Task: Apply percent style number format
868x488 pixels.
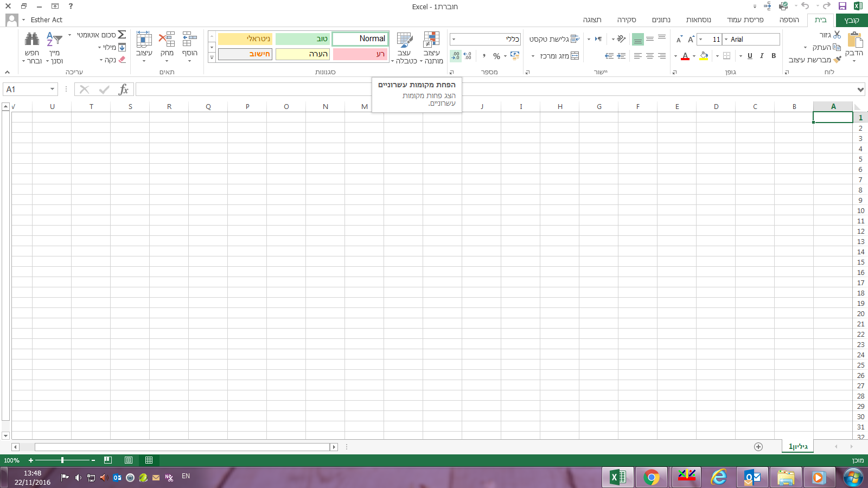Action: pos(496,56)
